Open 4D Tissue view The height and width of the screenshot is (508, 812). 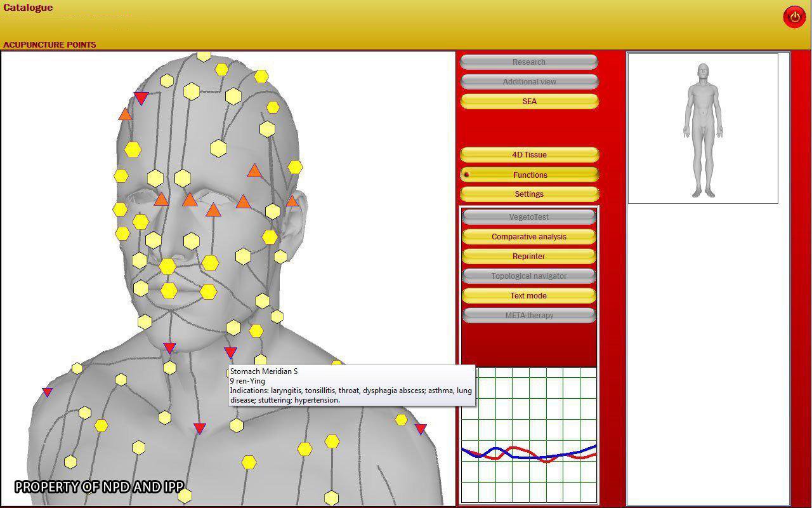click(528, 154)
